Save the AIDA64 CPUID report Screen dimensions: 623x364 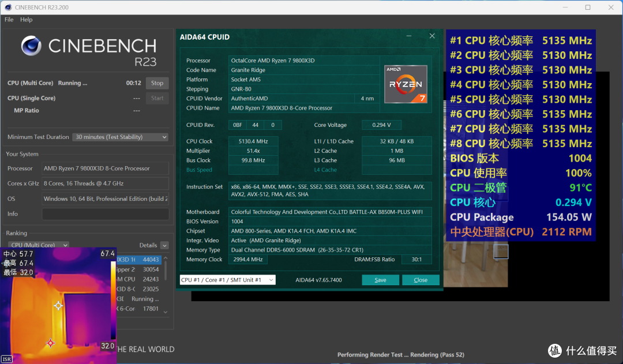(x=380, y=280)
